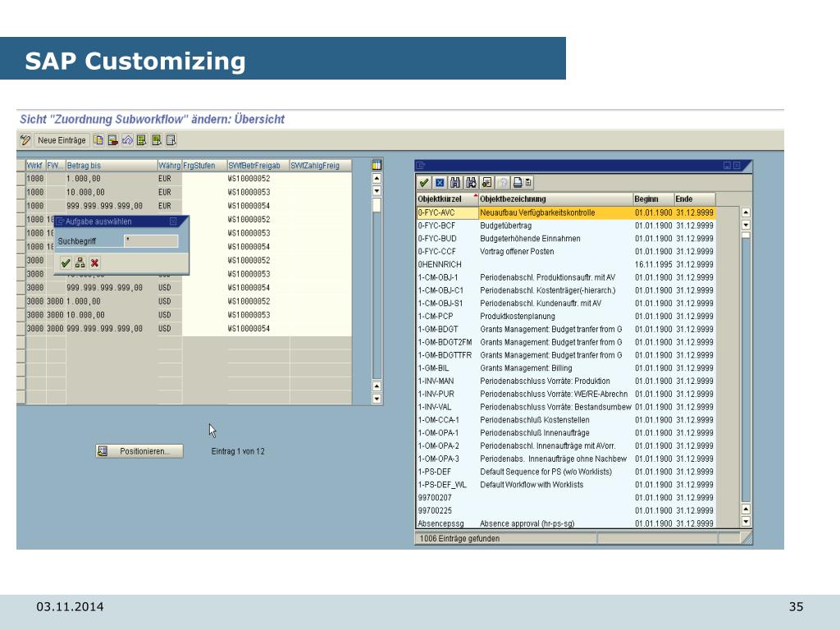Select the 1-OM-OPA-3 entry
The height and width of the screenshot is (630, 840).
(x=566, y=459)
